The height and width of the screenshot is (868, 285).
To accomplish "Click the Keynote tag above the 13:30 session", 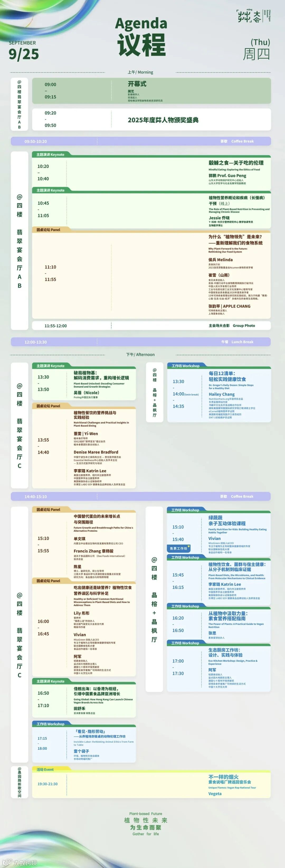I will pos(50,366).
